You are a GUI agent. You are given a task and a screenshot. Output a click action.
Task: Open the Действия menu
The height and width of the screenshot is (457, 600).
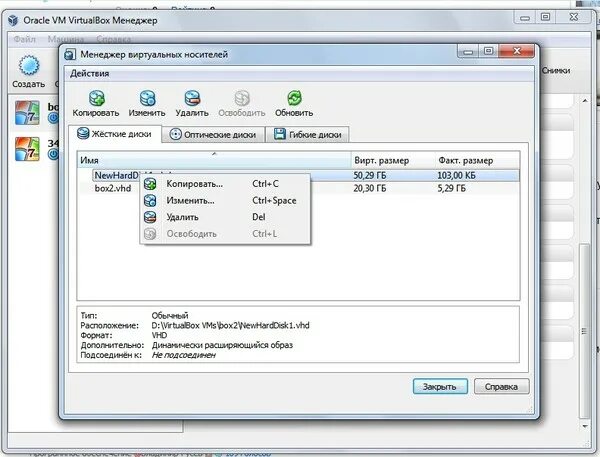tap(90, 73)
